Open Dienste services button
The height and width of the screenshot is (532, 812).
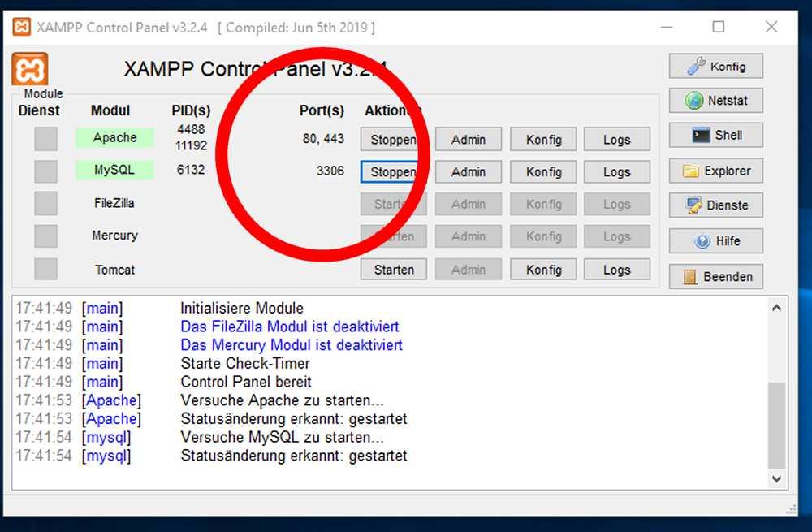(x=715, y=205)
